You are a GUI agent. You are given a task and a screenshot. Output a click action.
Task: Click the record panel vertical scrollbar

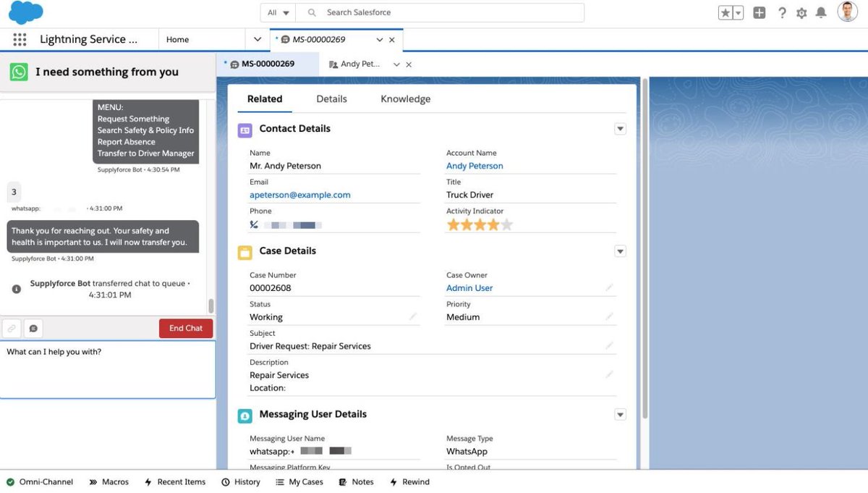[644, 250]
